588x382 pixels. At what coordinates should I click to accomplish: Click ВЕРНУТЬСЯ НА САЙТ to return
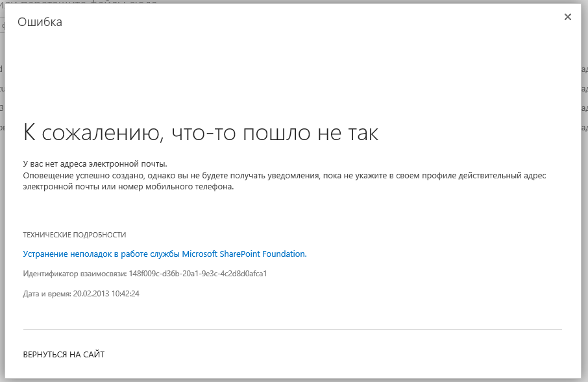click(64, 354)
